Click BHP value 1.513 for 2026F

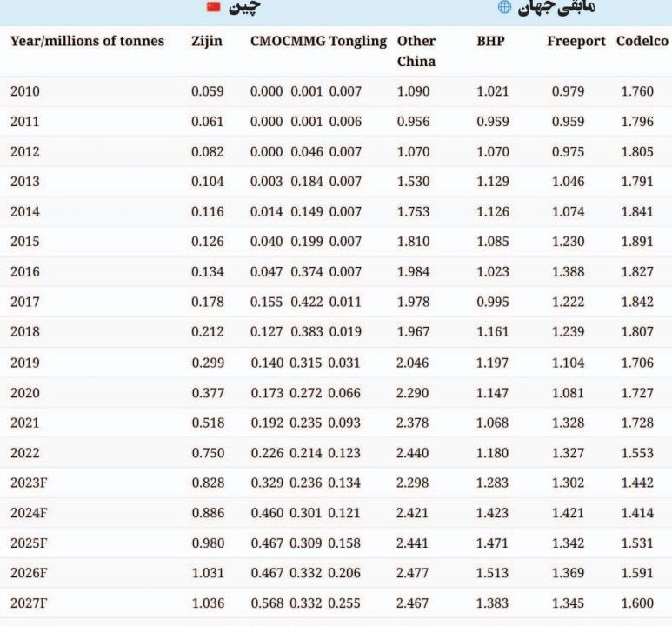pos(493,573)
